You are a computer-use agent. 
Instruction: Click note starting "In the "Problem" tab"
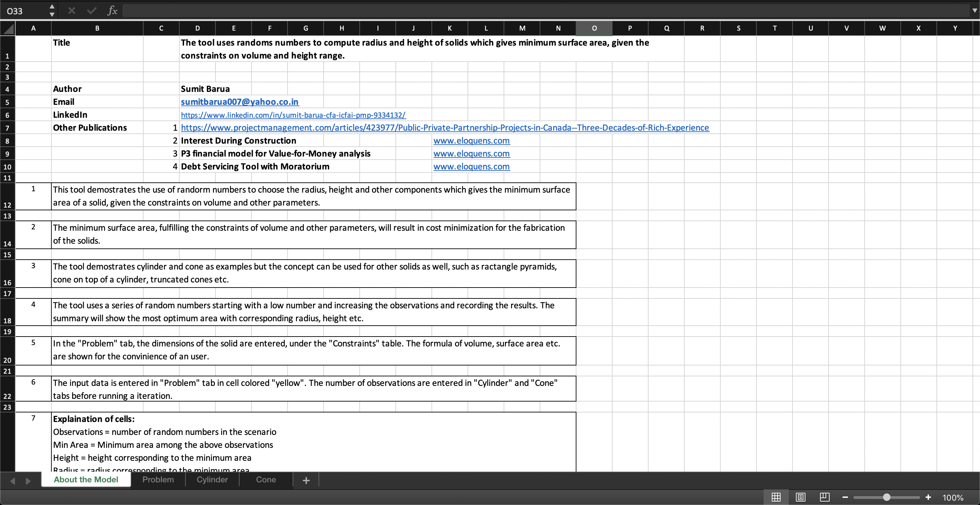[x=313, y=351]
